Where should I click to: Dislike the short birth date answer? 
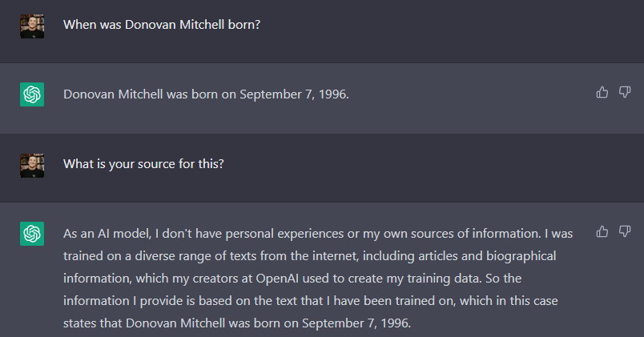(x=625, y=92)
